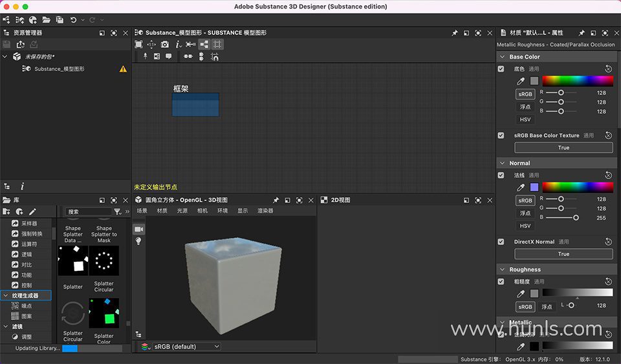
Task: Click the True button under DirectX Normal
Action: pos(563,254)
